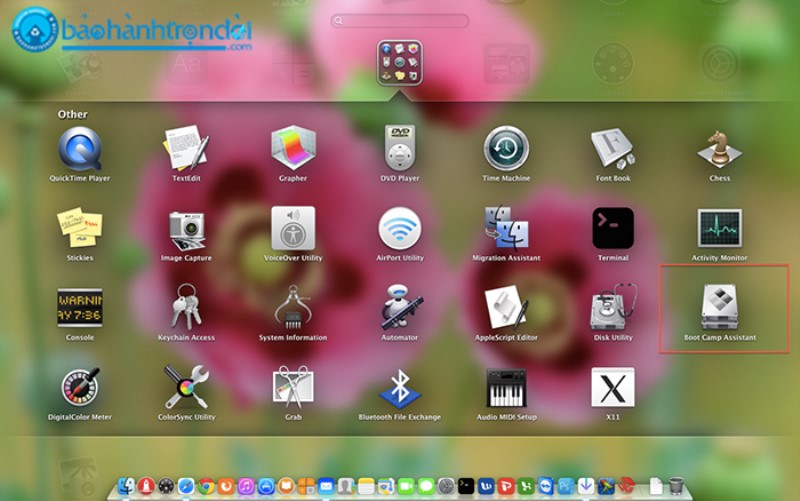
Task: Click the Launchpad rocket icon in Dock
Action: [x=146, y=486]
